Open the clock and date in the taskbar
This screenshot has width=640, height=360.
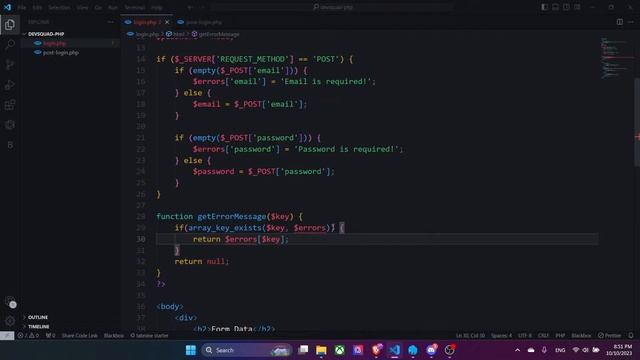pyautogui.click(x=620, y=350)
